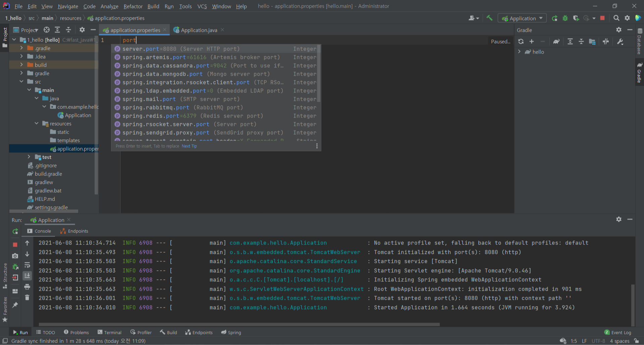Open Project view mode dropdown
The height and width of the screenshot is (345, 644).
(x=26, y=30)
